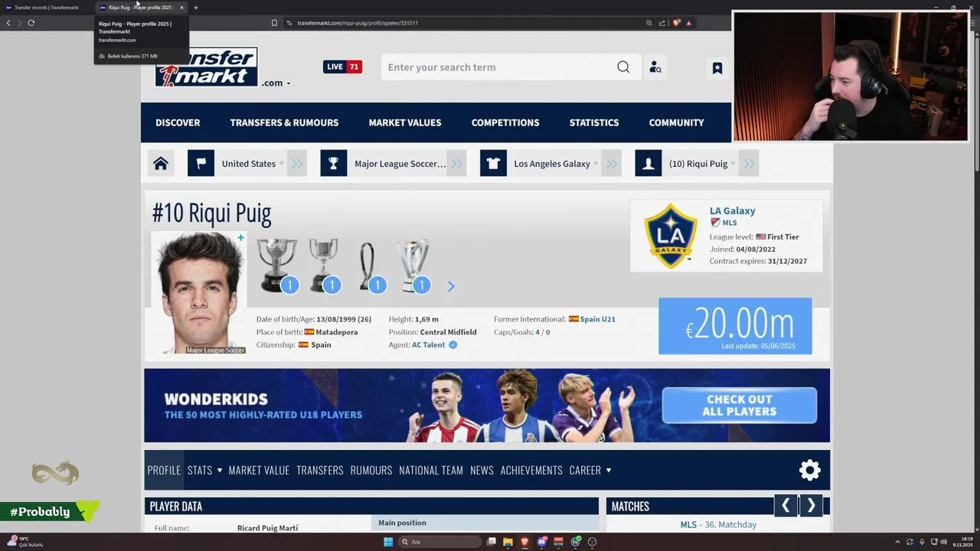Image resolution: width=980 pixels, height=551 pixels.
Task: Focus the 'Enter your search term' field
Action: [x=498, y=67]
